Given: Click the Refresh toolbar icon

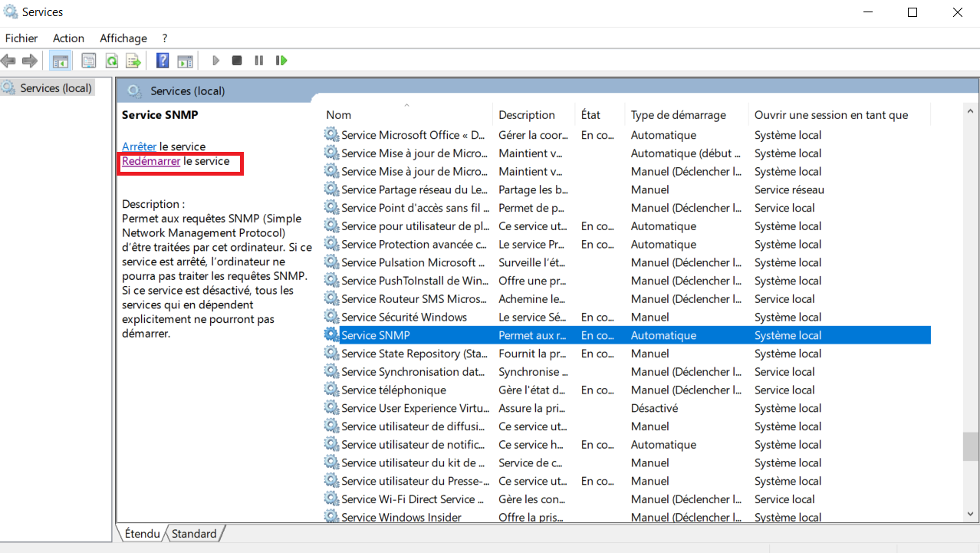Looking at the screenshot, I should 111,61.
